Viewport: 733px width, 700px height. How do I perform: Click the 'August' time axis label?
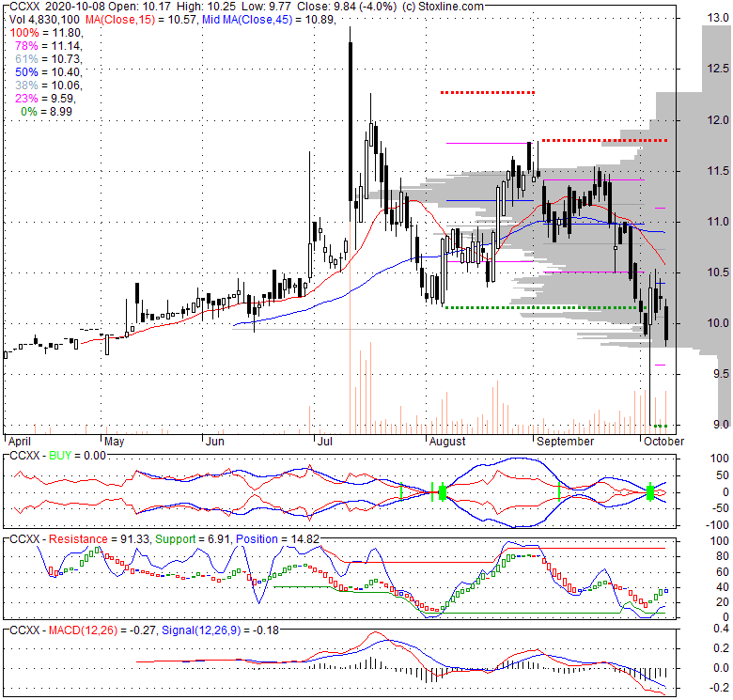(447, 442)
